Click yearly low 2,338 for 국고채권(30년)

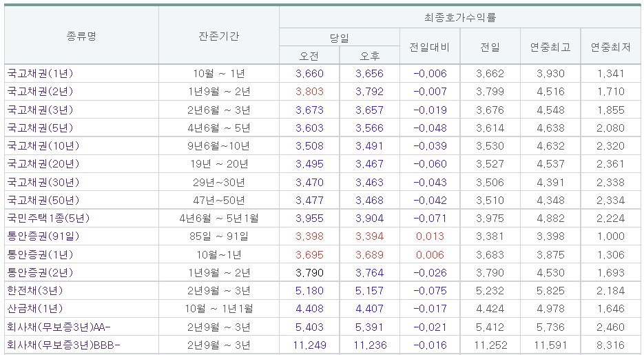coord(611,182)
